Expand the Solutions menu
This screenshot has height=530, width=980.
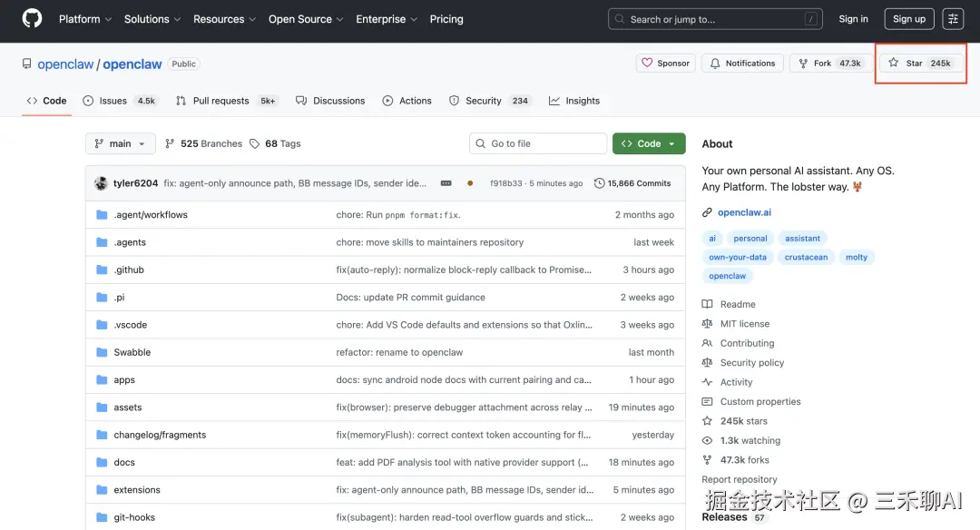[x=152, y=19]
